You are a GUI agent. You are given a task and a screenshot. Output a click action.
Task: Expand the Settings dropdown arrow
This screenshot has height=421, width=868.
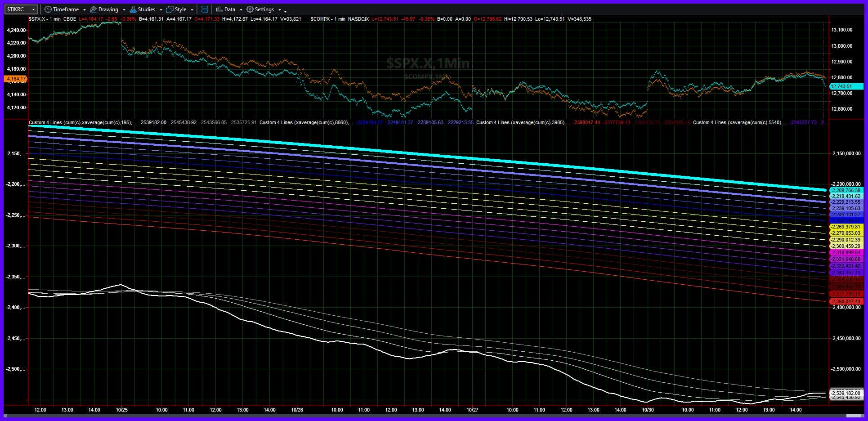(279, 9)
